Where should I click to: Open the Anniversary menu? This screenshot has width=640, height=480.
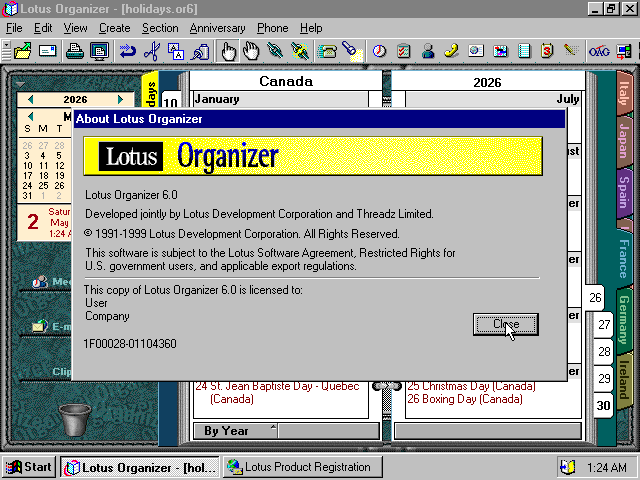pos(217,28)
